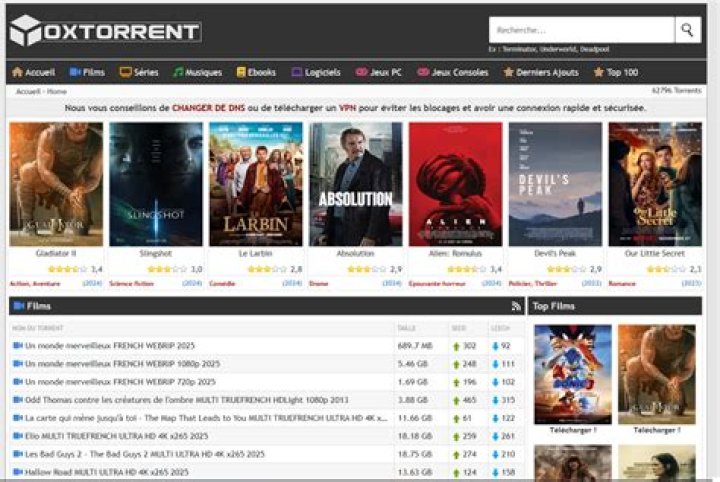Image resolution: width=720 pixels, height=482 pixels.
Task: Open the Gladiator poster in Top Films
Action: 657,375
